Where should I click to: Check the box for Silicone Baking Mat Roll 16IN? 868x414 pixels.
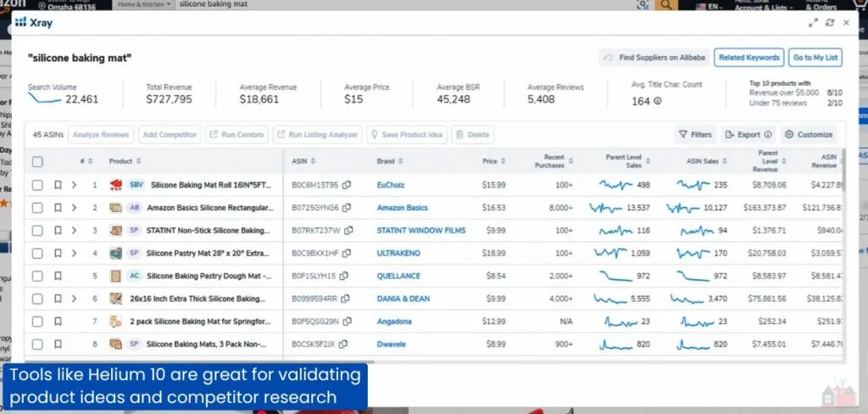pyautogui.click(x=37, y=185)
